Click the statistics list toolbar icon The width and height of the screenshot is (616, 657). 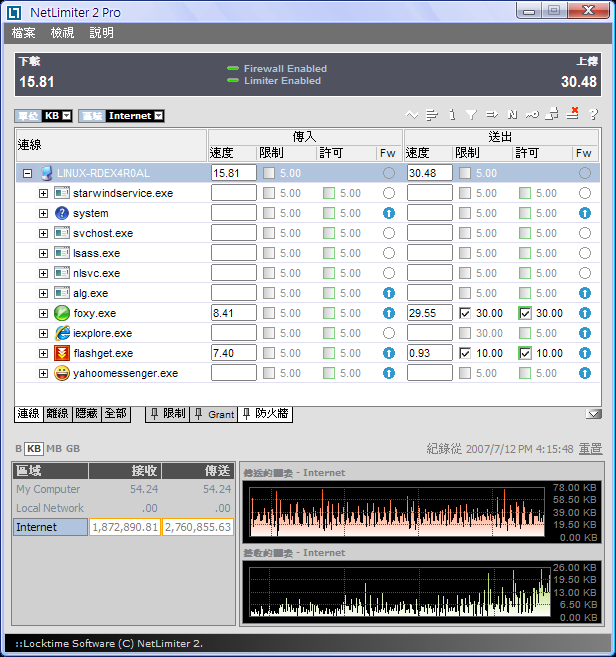point(432,114)
